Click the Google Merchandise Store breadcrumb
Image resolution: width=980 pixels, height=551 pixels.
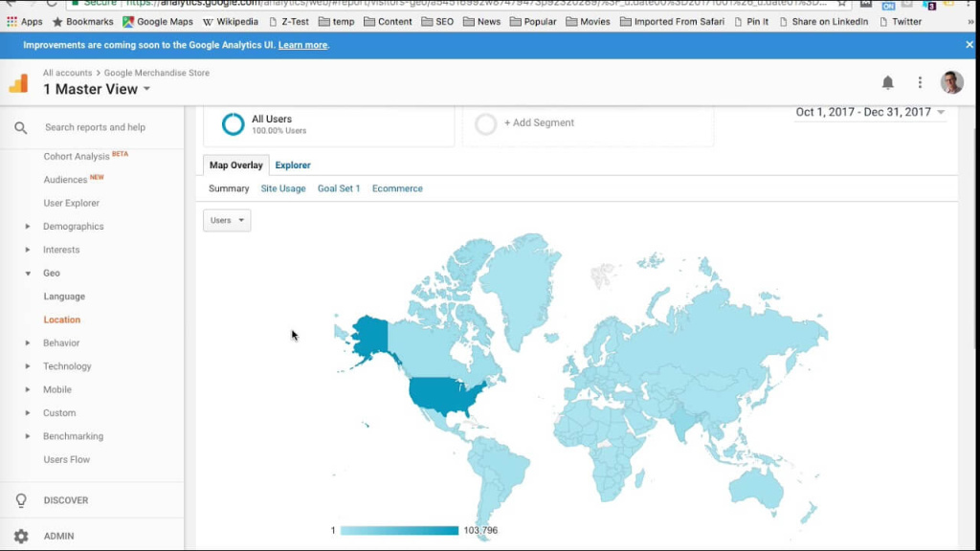click(157, 73)
